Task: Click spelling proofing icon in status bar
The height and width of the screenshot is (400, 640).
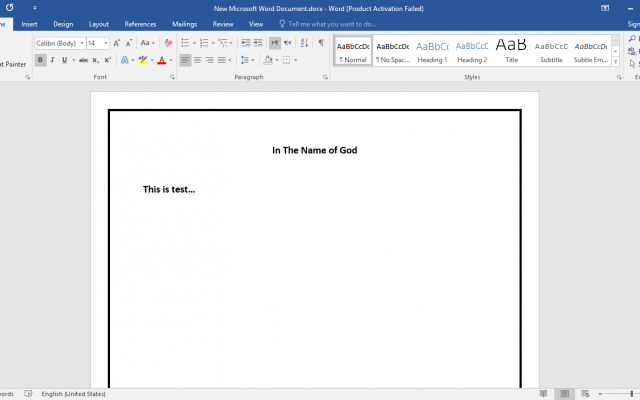Action: coord(28,393)
